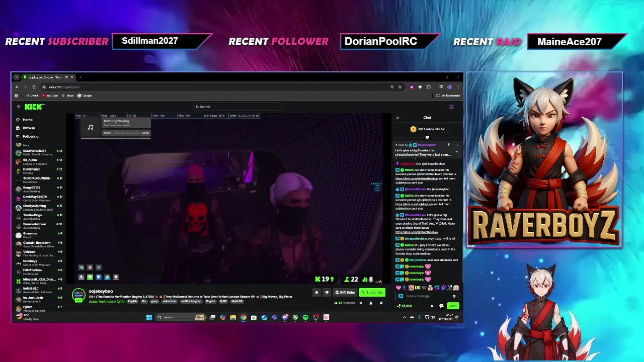This screenshot has width=644, height=362.
Task: Expand the Chrome tab search dropdown
Action: 17,77
